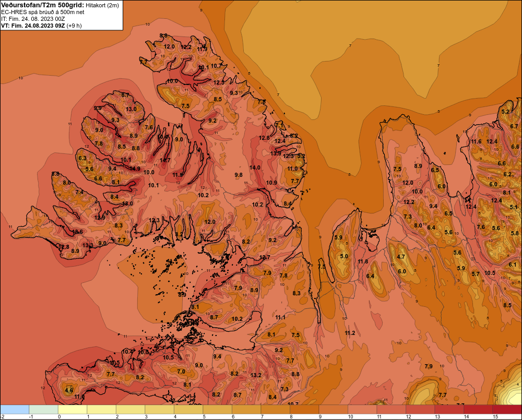This screenshot has height=420, width=522.
Task: Select the 10.9 temperature label
Action: click(271, 183)
